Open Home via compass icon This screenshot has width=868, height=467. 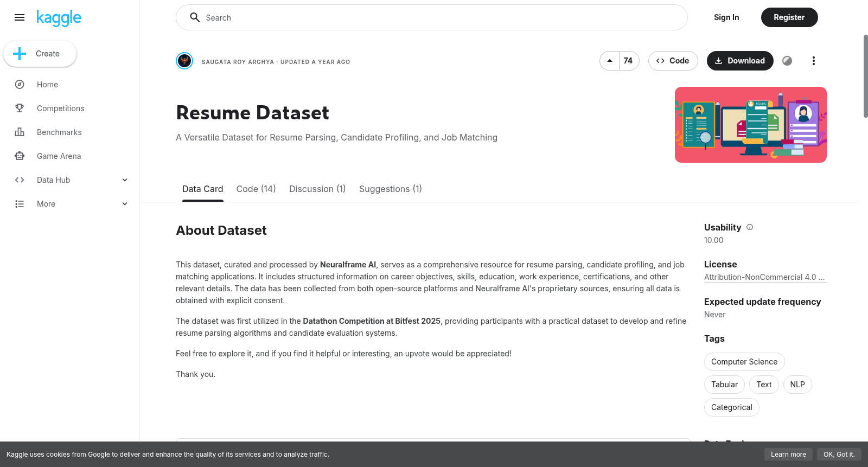(20, 85)
